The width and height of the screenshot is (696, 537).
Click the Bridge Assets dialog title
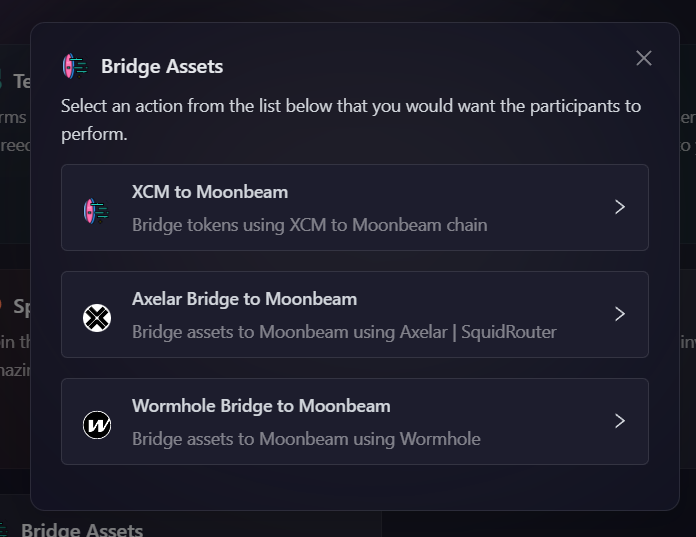tap(162, 67)
